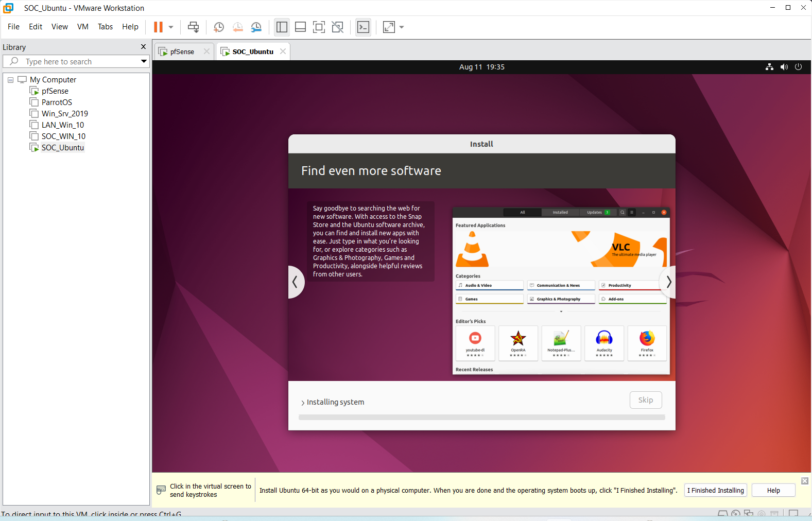Select pfSense VM in the library
Image resolution: width=812 pixels, height=521 pixels.
click(55, 91)
